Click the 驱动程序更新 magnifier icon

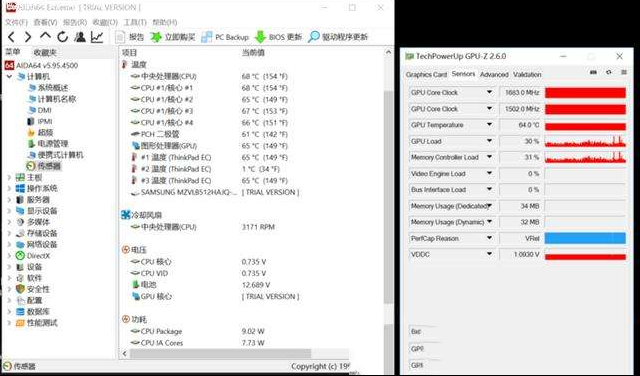click(x=313, y=37)
